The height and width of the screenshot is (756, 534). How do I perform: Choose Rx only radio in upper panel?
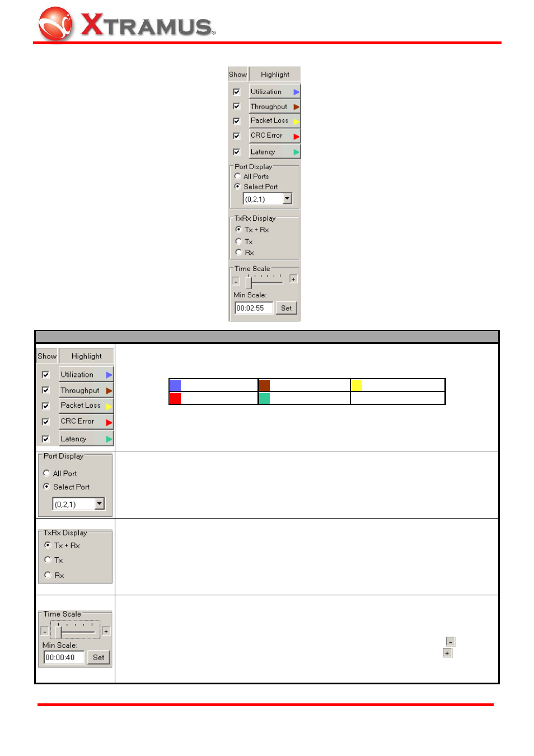(x=238, y=252)
